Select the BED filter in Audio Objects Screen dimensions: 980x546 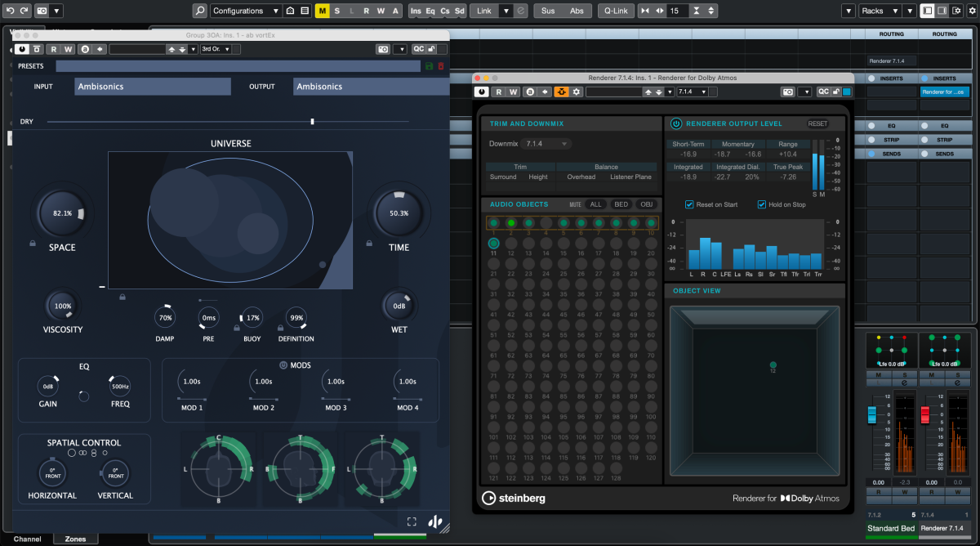(621, 204)
